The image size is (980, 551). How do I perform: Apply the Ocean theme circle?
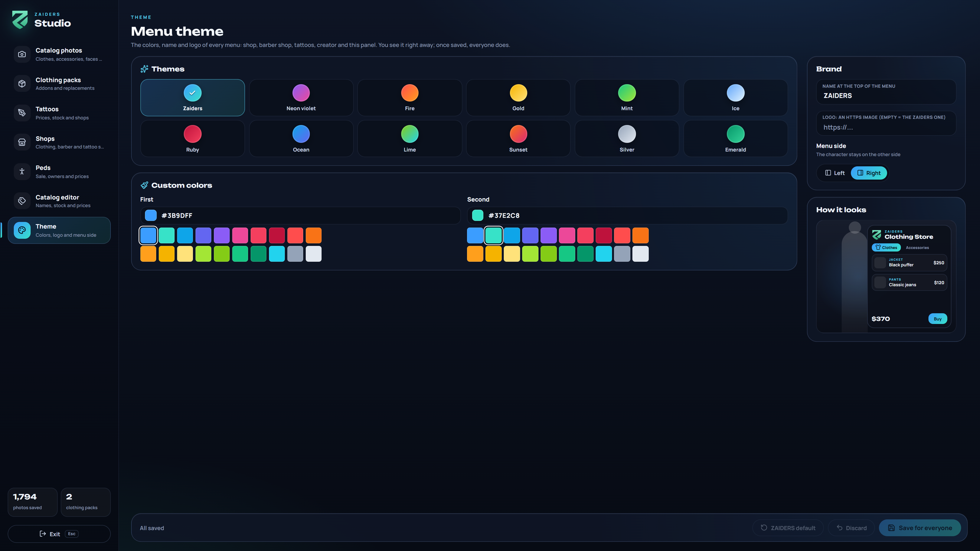pyautogui.click(x=301, y=134)
